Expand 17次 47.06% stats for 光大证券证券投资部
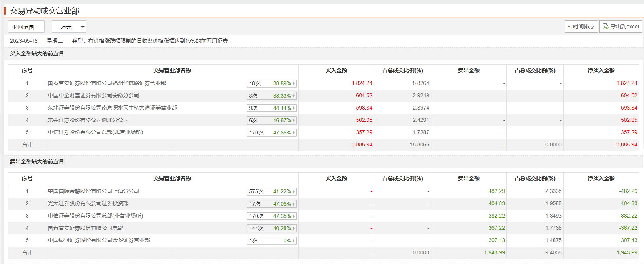The width and height of the screenshot is (644, 264). pyautogui.click(x=271, y=204)
